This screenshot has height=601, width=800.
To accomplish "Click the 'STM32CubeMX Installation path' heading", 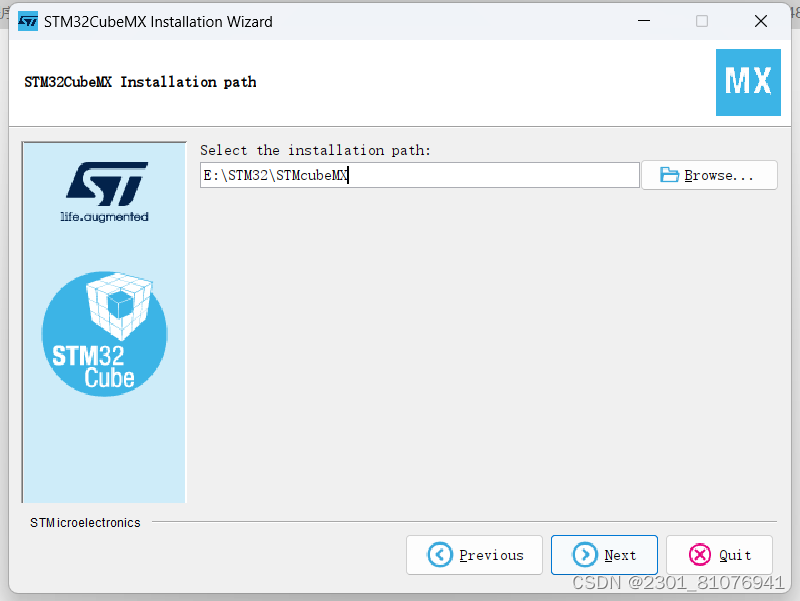I will (140, 82).
